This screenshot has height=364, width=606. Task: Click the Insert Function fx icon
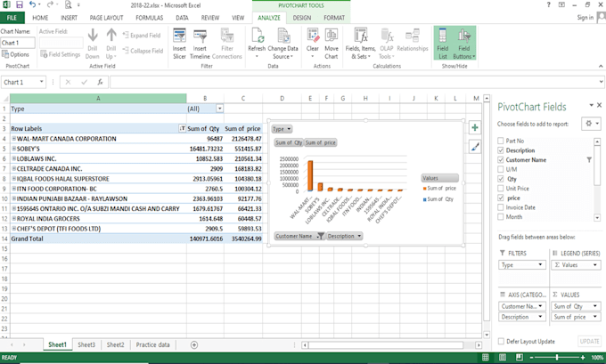tap(100, 82)
